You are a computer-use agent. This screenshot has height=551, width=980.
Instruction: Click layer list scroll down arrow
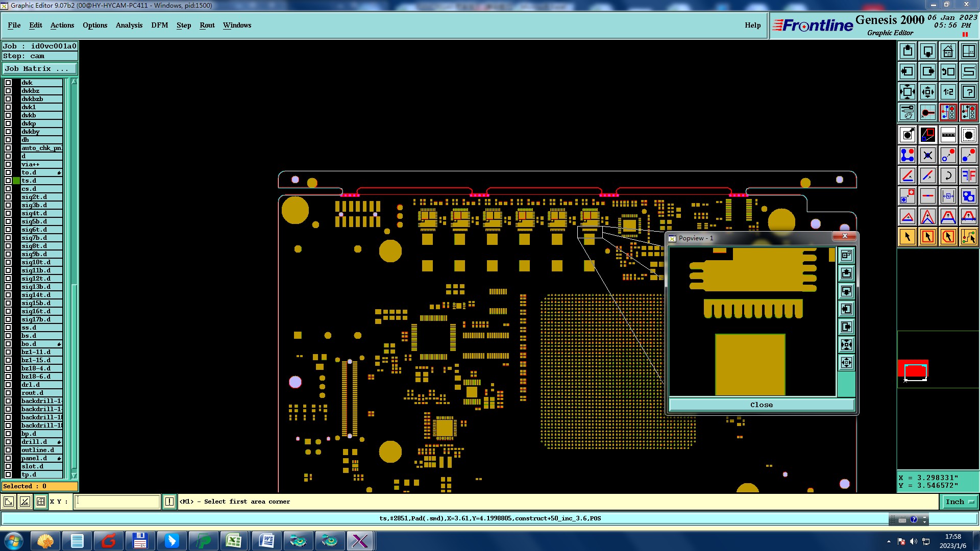pyautogui.click(x=74, y=475)
